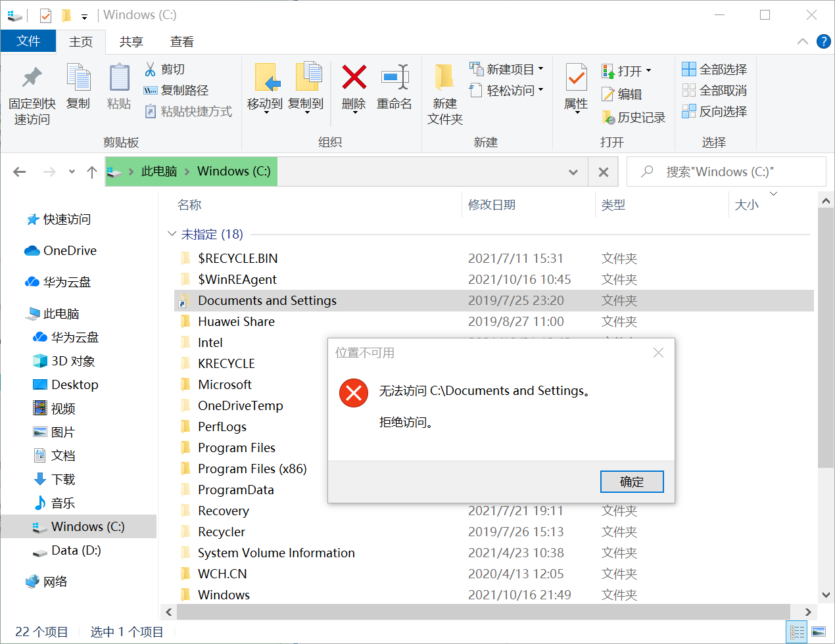Click the Pin to Quick access icon
This screenshot has width=835, height=644.
coord(32,78)
